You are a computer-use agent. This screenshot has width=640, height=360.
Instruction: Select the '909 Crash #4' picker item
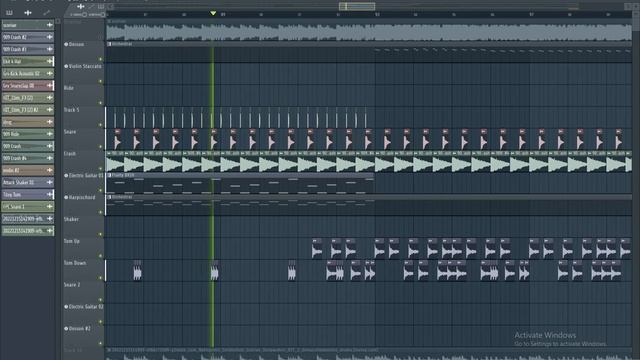coord(28,158)
